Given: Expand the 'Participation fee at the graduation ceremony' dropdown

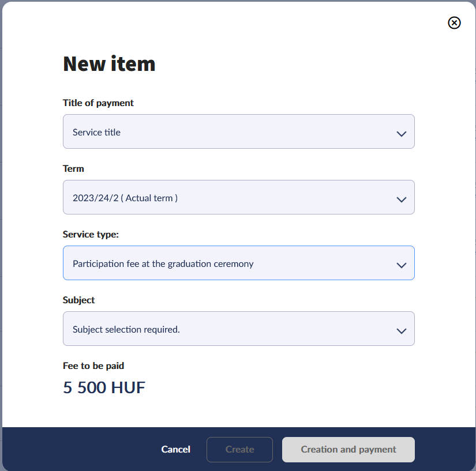Looking at the screenshot, I should pos(231,263).
